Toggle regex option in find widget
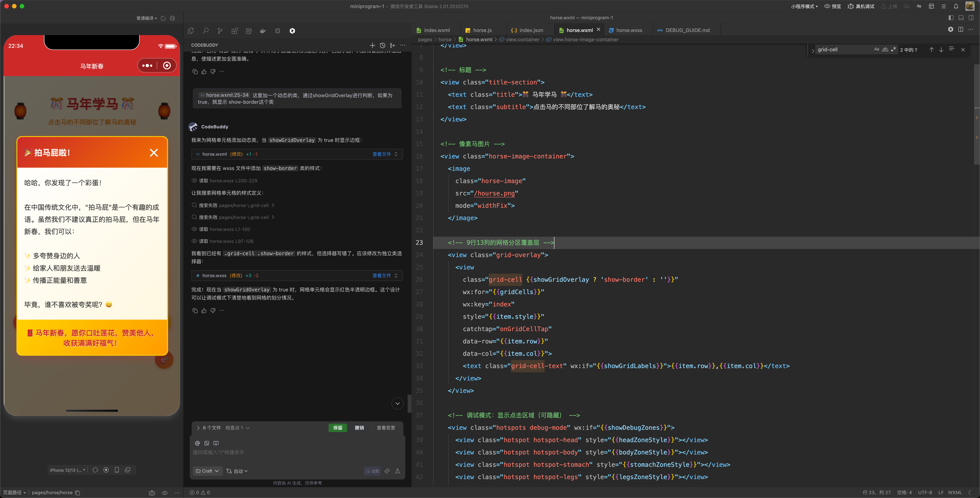This screenshot has width=980, height=498. 894,49
